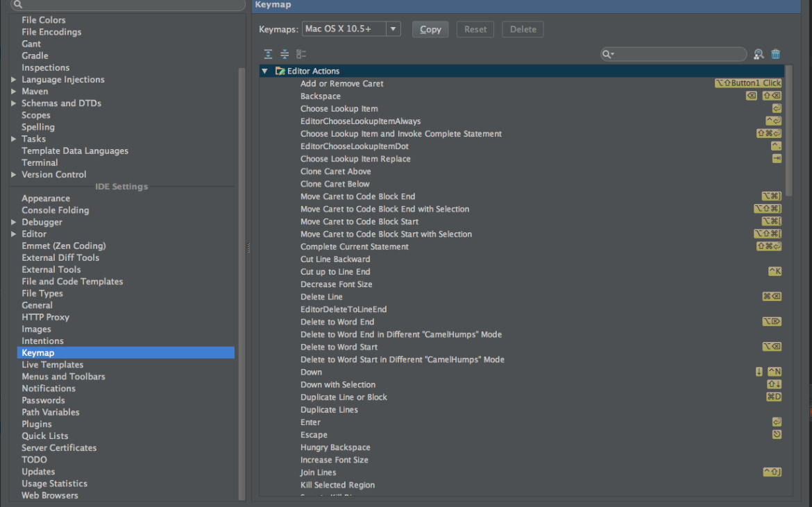Expand all nodes in the actions tree
Image resolution: width=812 pixels, height=507 pixels.
(268, 53)
